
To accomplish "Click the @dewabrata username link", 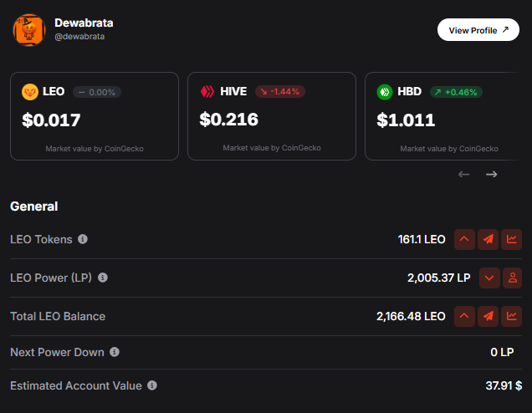I will (79, 36).
